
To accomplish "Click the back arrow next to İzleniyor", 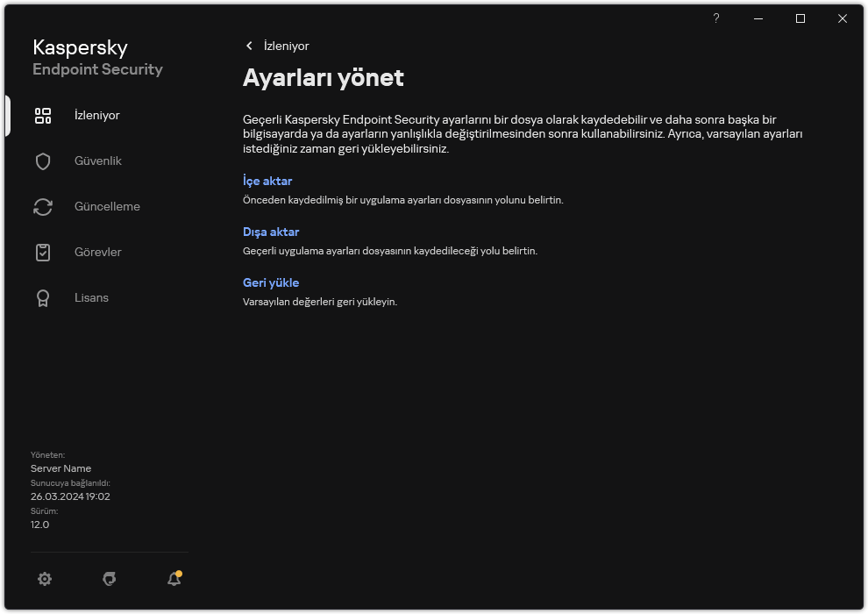I will (250, 46).
